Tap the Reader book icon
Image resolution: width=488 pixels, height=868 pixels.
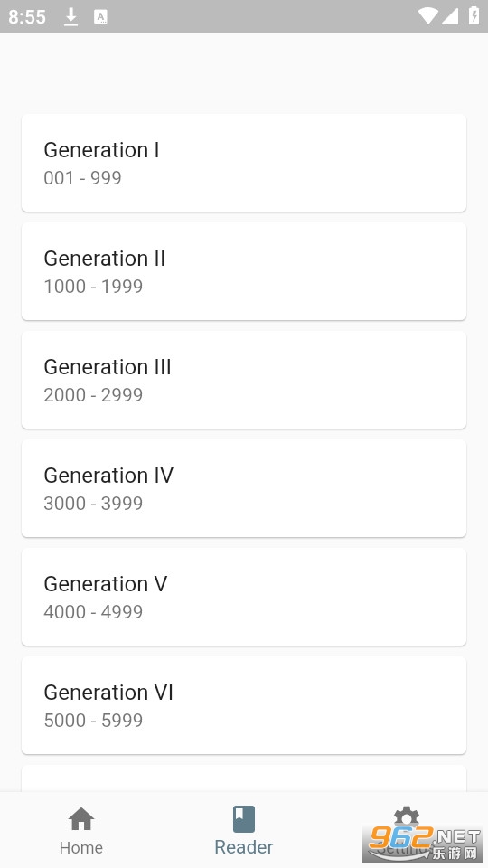point(244,819)
